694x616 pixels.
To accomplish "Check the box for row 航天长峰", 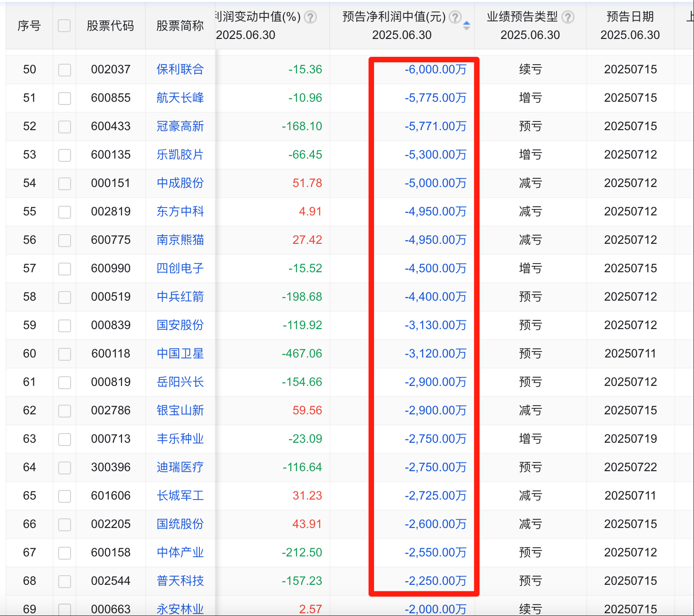I will [x=65, y=98].
